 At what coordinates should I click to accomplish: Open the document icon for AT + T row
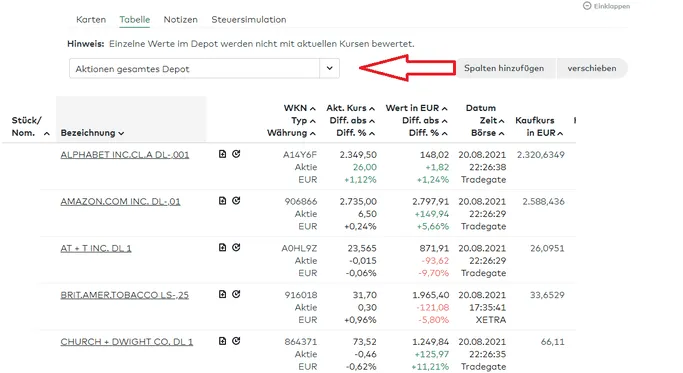pos(222,247)
